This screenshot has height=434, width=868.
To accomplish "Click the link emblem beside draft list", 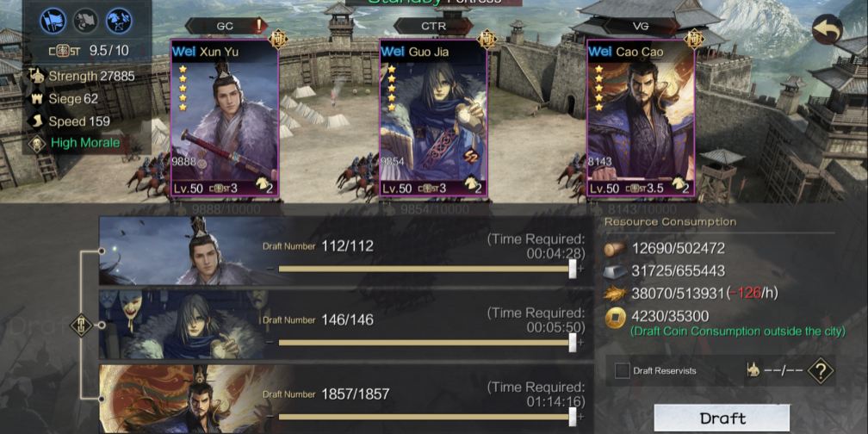I will click(81, 325).
